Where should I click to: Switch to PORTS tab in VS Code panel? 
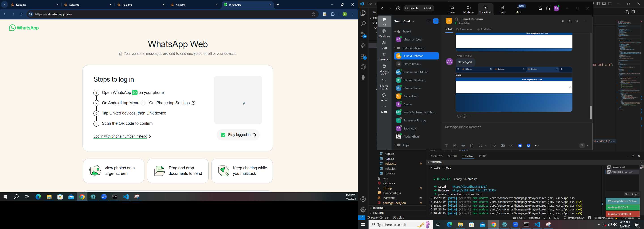pyautogui.click(x=483, y=156)
